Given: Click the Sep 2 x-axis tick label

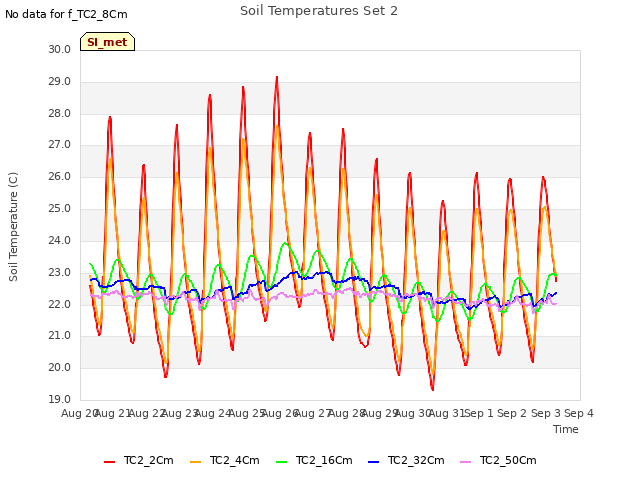Looking at the screenshot, I should pyautogui.click(x=512, y=413).
